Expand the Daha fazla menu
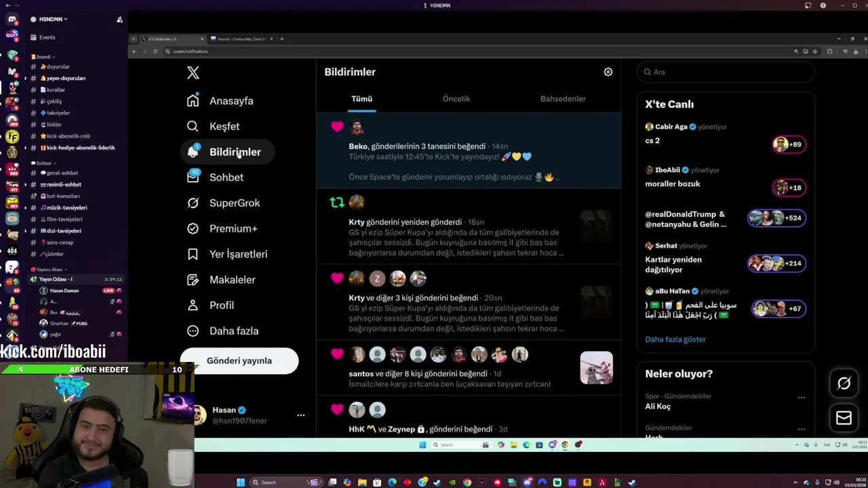 [x=224, y=331]
